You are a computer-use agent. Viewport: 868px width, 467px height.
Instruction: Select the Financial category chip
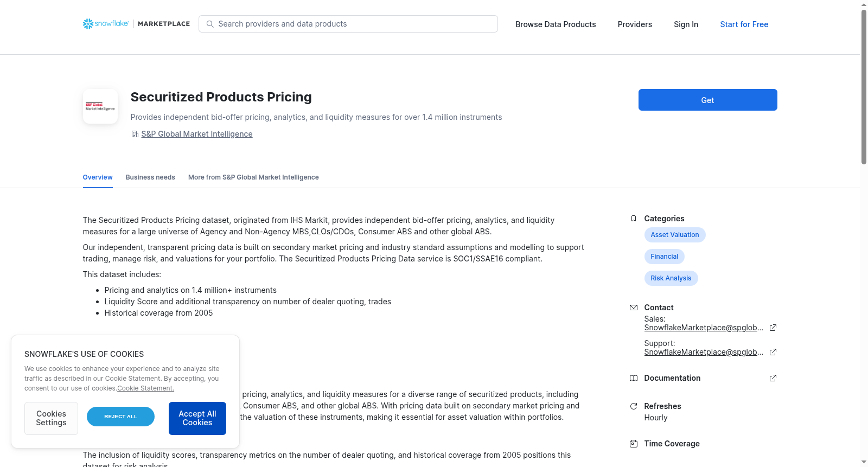tap(665, 257)
